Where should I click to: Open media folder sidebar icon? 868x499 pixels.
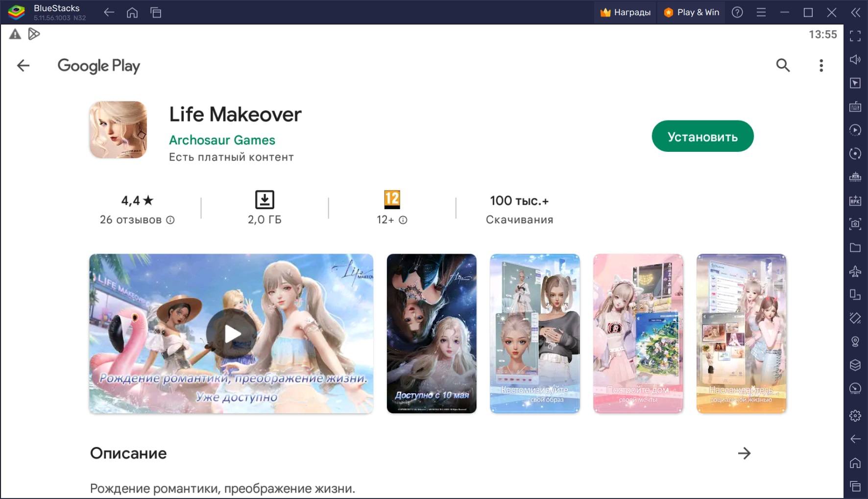855,247
